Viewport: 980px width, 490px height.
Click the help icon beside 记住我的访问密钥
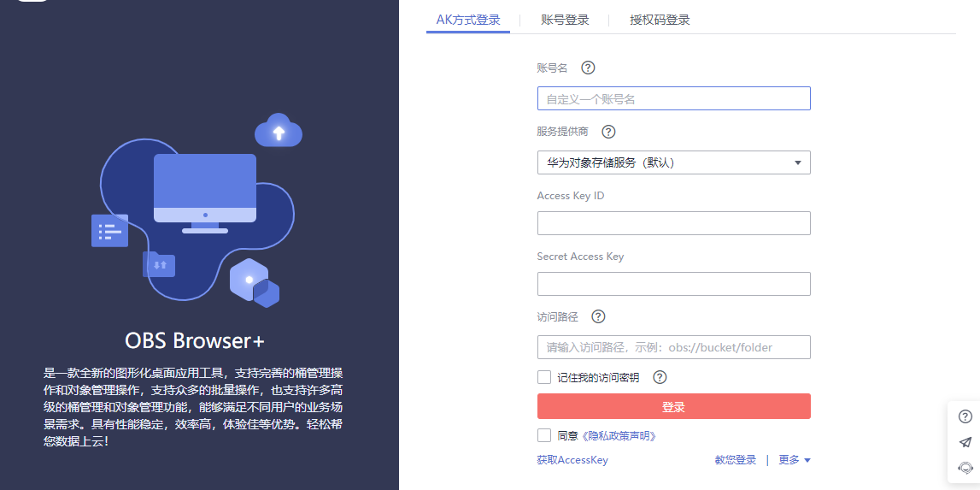[660, 377]
